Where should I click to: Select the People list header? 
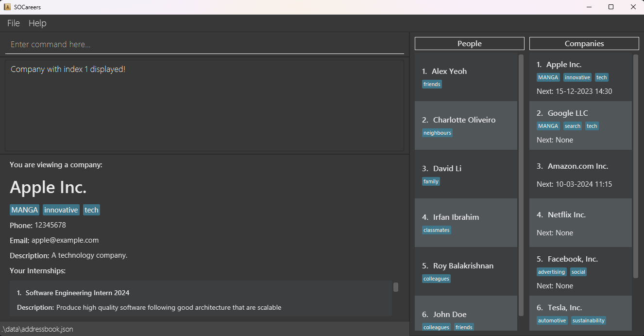click(x=469, y=43)
